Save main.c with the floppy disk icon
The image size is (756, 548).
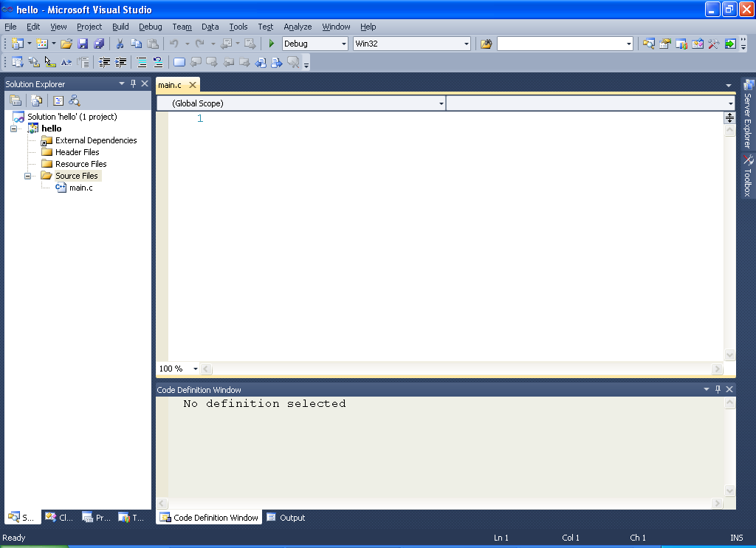coord(83,44)
